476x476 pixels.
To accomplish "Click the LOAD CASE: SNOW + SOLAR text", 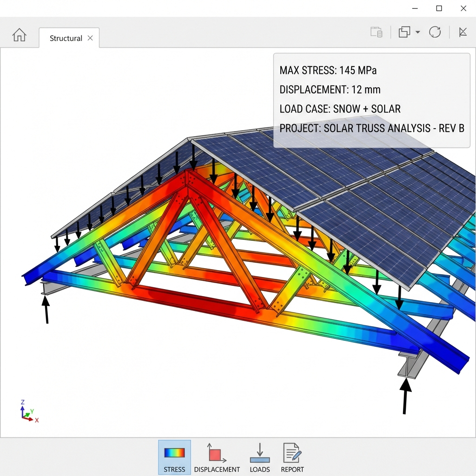I will [x=340, y=109].
